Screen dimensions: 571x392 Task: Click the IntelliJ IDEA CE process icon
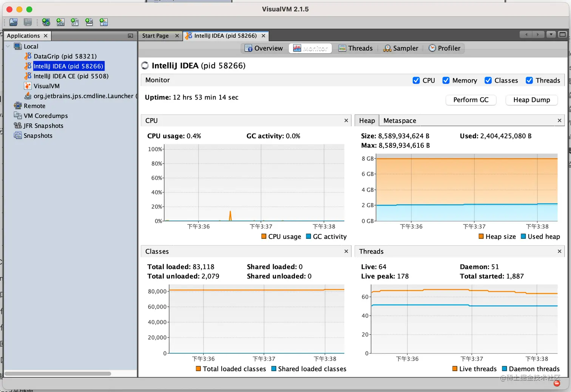click(28, 76)
